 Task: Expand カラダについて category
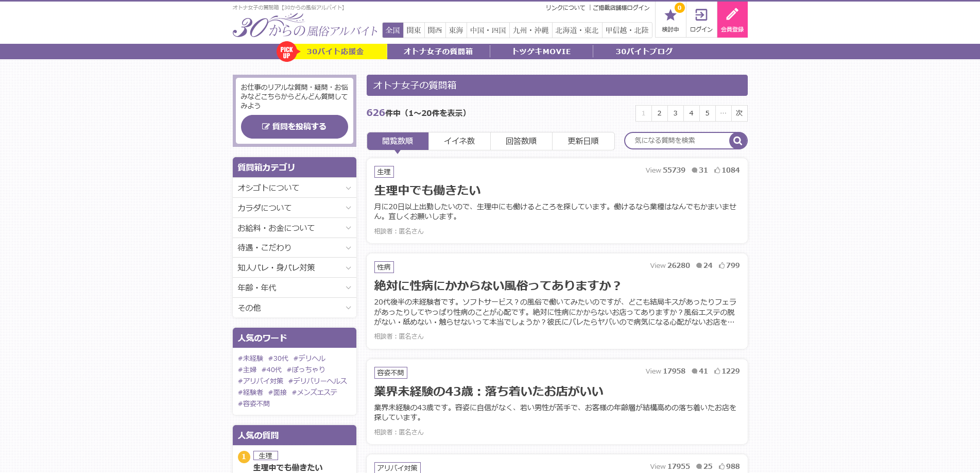[x=294, y=208]
